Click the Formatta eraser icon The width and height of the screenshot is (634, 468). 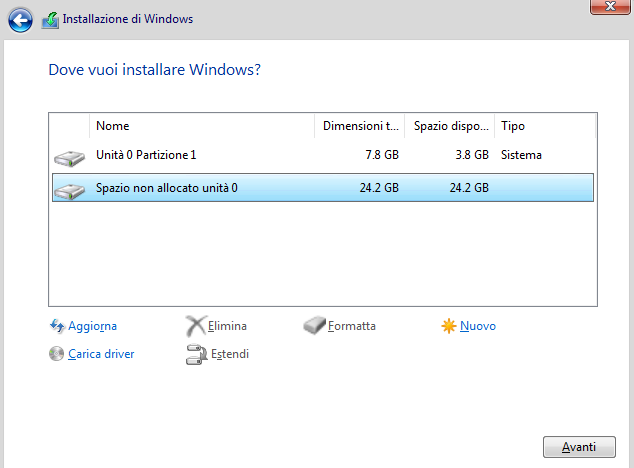[x=315, y=326]
